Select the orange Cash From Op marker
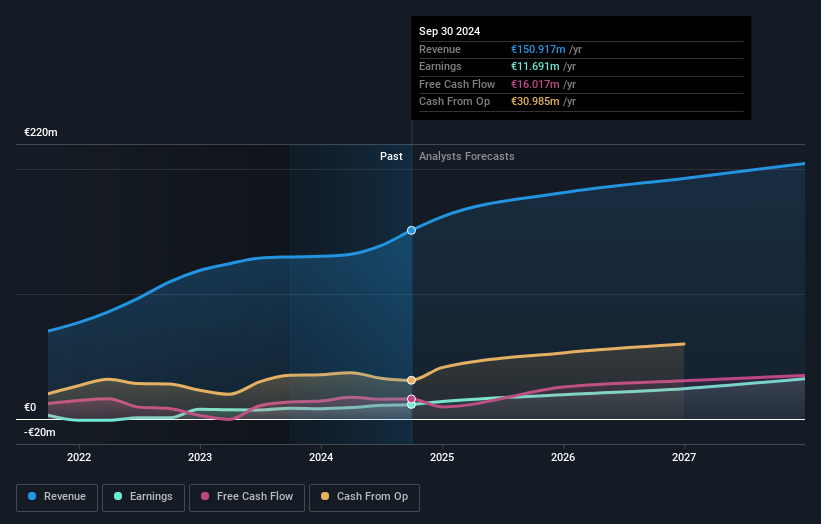Screen dimensions: 821x524 [411, 380]
